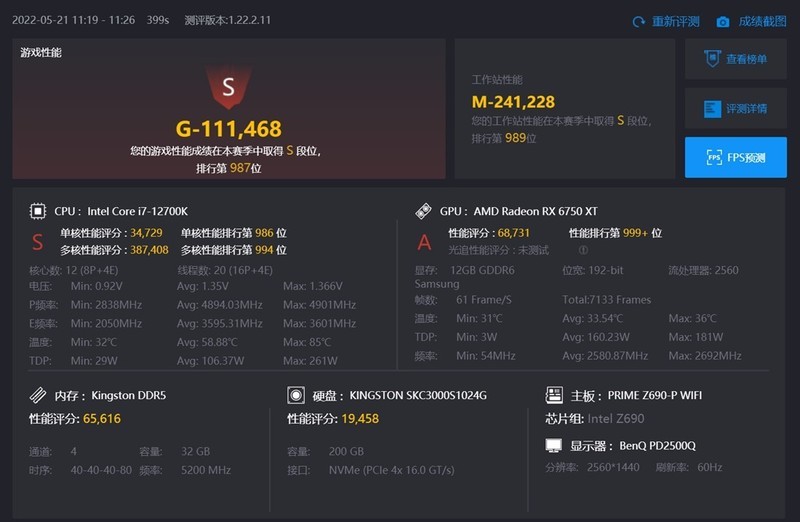The height and width of the screenshot is (522, 800).
Task: Click the 排行第 987位 gaming rank text
Action: click(x=229, y=168)
